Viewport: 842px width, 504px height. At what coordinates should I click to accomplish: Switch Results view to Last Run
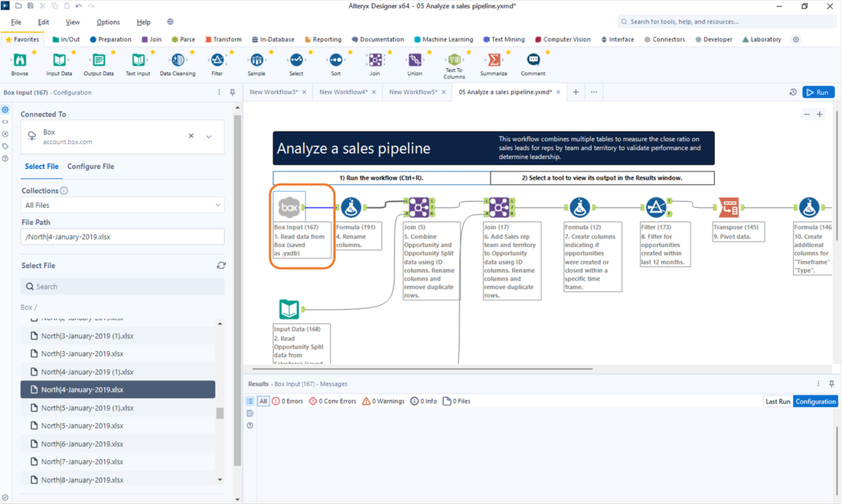[x=778, y=401]
